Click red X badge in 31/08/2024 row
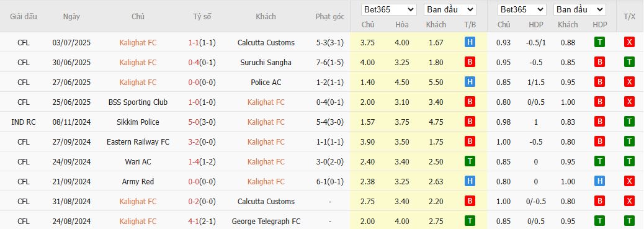Screen dimensions: 644x229 629,202
